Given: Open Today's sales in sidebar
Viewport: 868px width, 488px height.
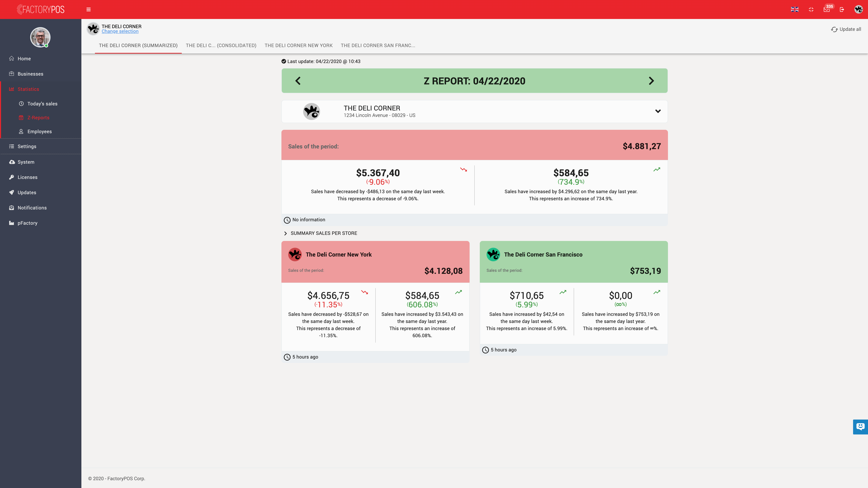Looking at the screenshot, I should click(42, 104).
